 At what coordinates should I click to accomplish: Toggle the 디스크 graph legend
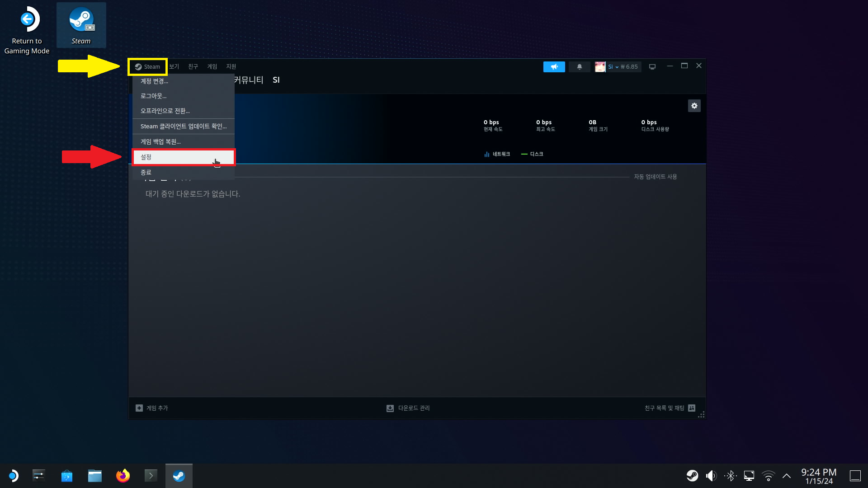532,154
